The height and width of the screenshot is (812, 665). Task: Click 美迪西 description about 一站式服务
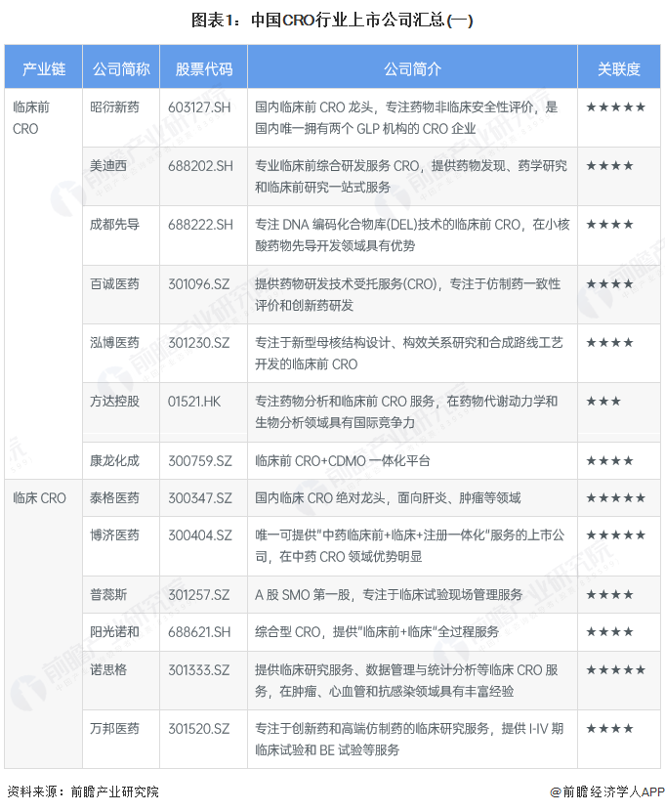click(x=411, y=176)
